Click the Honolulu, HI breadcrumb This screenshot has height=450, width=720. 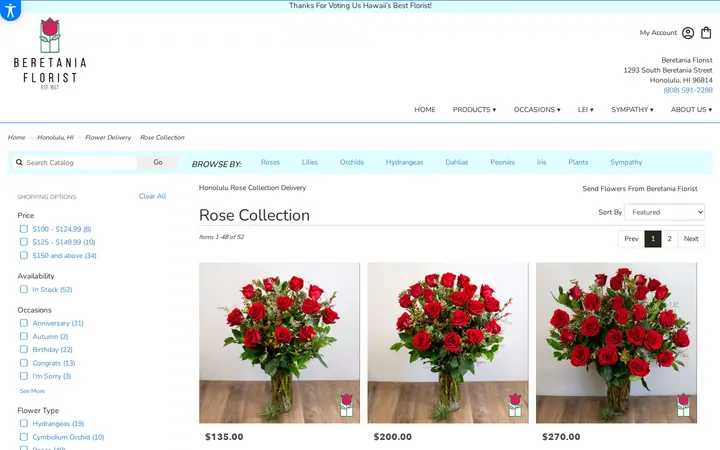[x=55, y=137]
